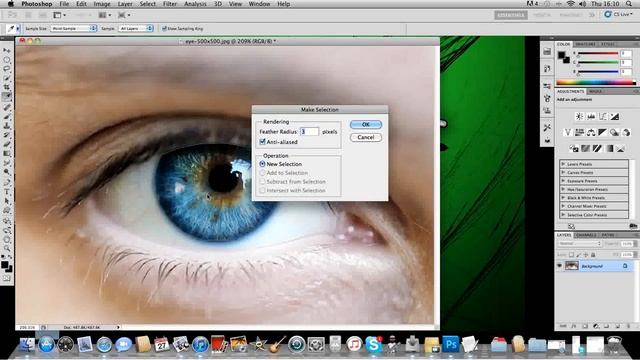Image resolution: width=640 pixels, height=360 pixels.
Task: Open the layer blend mode dropdown
Action: (x=579, y=244)
